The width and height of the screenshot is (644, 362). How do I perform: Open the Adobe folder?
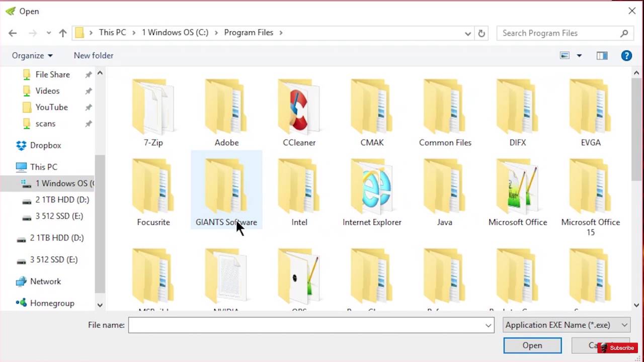226,113
